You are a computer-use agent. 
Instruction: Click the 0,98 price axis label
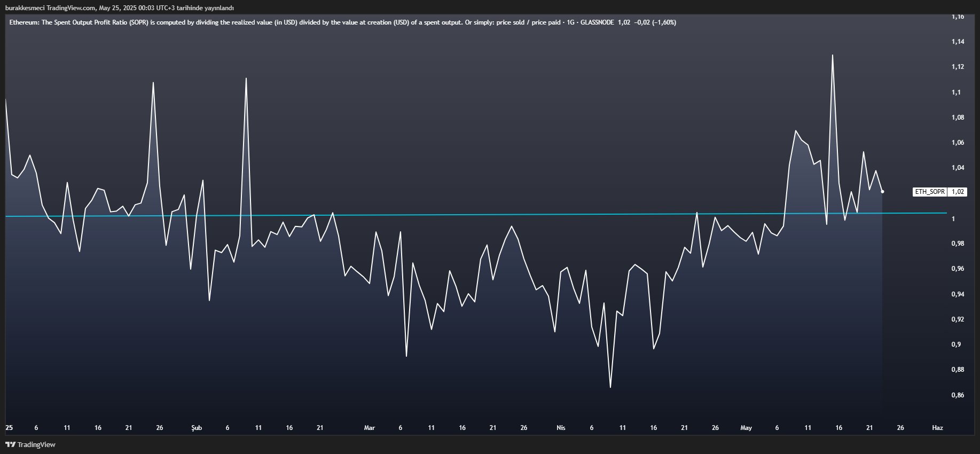click(x=958, y=244)
